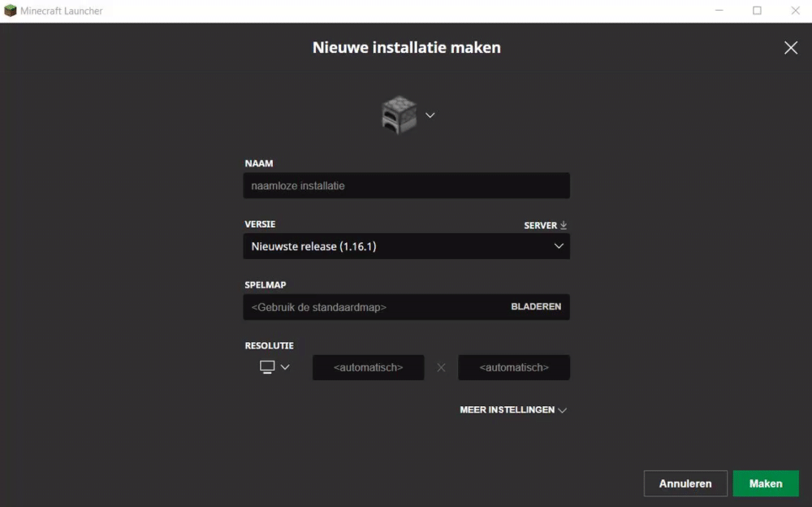Minimize the Minecraft Launcher window
The height and width of the screenshot is (507, 812).
tap(719, 11)
